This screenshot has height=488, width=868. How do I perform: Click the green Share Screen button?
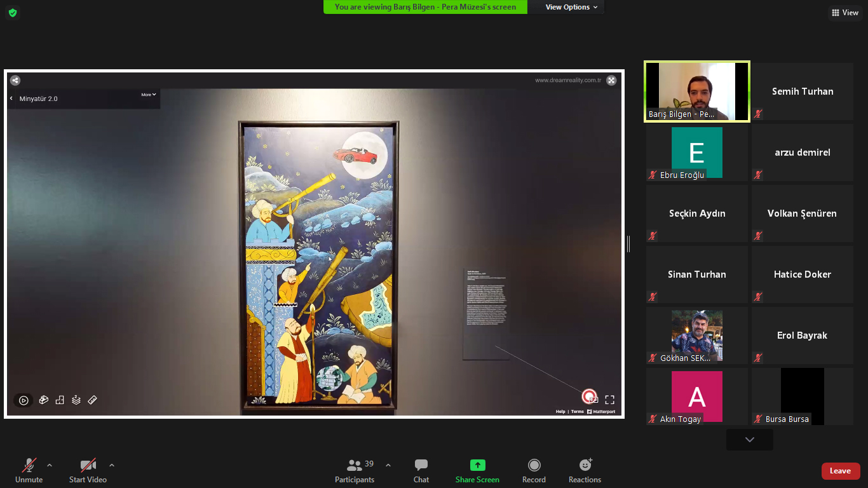[477, 471]
